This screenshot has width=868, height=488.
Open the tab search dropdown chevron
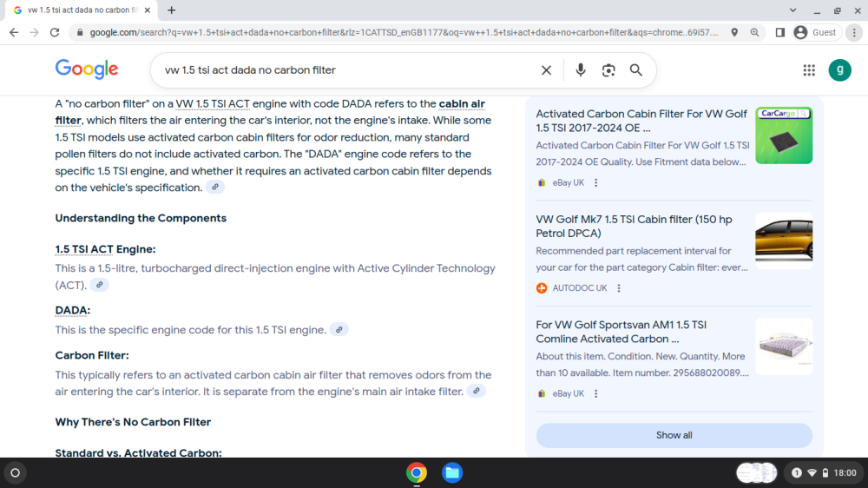pyautogui.click(x=792, y=10)
